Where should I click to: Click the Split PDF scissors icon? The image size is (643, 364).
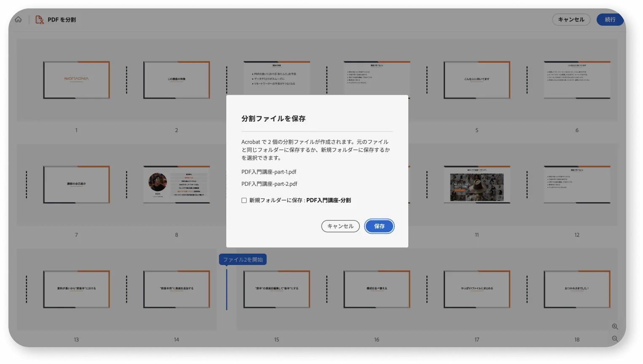[x=39, y=20]
